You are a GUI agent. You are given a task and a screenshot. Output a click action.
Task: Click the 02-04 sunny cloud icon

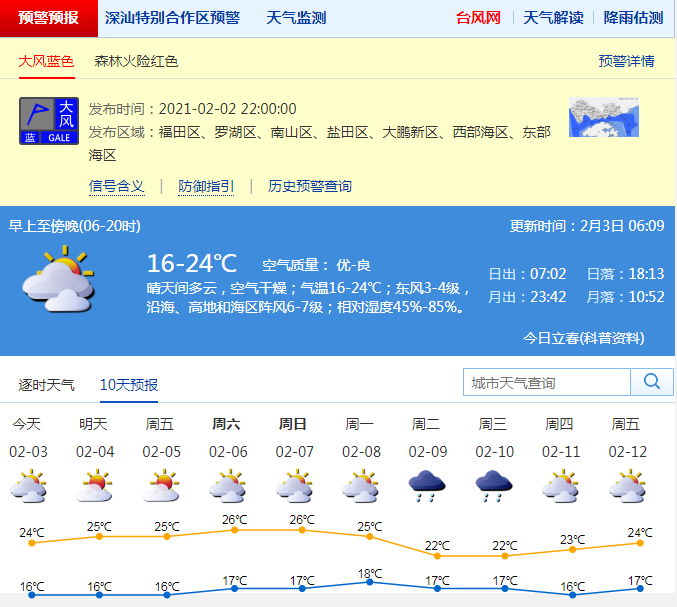pyautogui.click(x=95, y=486)
